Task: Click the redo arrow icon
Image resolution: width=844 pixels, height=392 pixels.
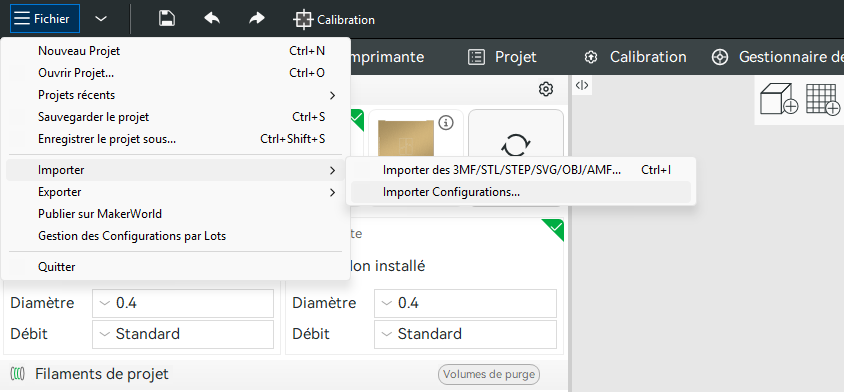Action: click(x=257, y=19)
